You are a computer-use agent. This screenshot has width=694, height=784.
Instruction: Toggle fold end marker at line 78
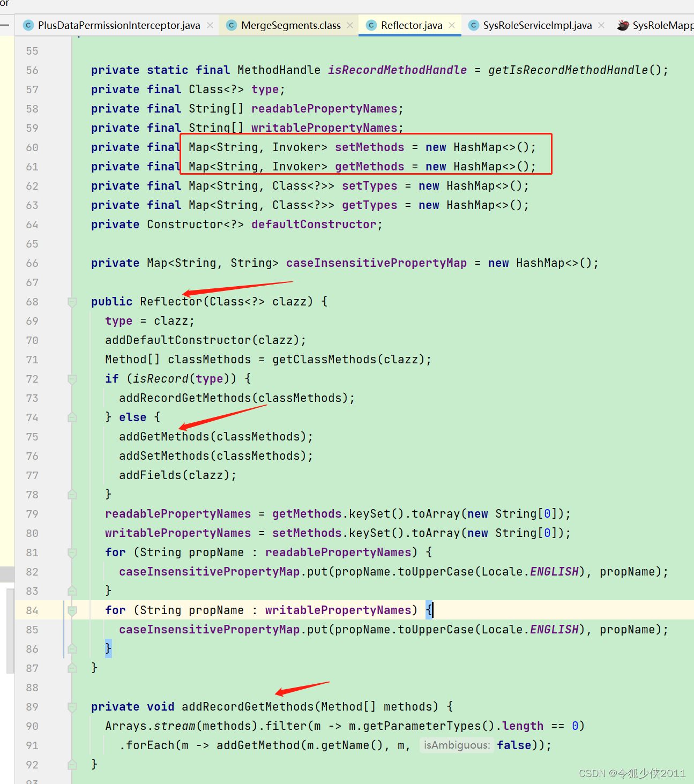click(72, 495)
